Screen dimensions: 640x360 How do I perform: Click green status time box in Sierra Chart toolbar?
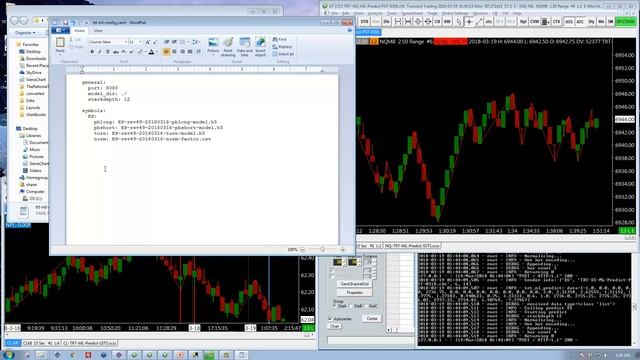(x=626, y=22)
